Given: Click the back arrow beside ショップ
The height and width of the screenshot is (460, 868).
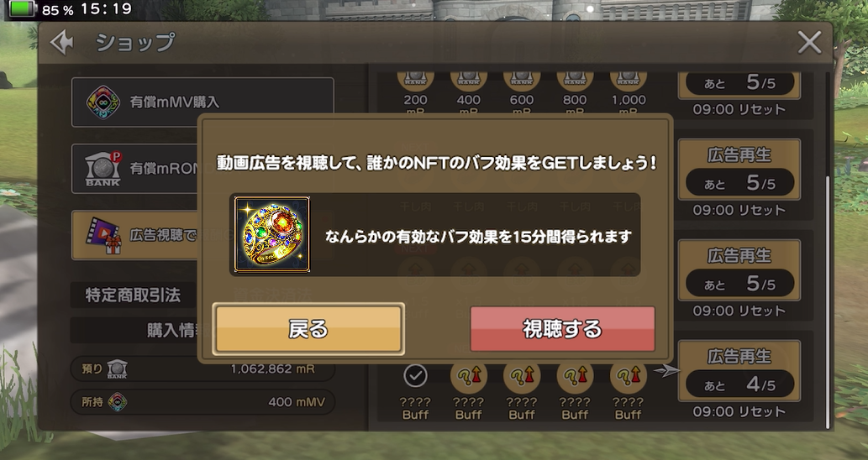Looking at the screenshot, I should coord(61,43).
